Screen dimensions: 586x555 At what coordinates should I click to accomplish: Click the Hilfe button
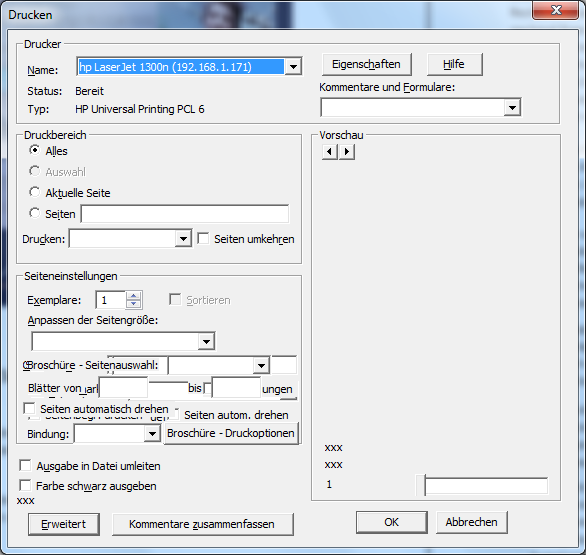[454, 64]
